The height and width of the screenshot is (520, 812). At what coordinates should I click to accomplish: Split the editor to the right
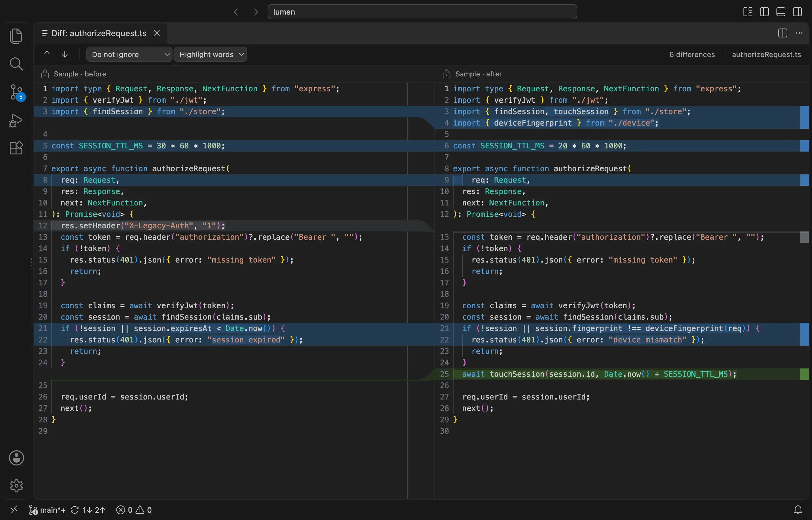coord(783,33)
